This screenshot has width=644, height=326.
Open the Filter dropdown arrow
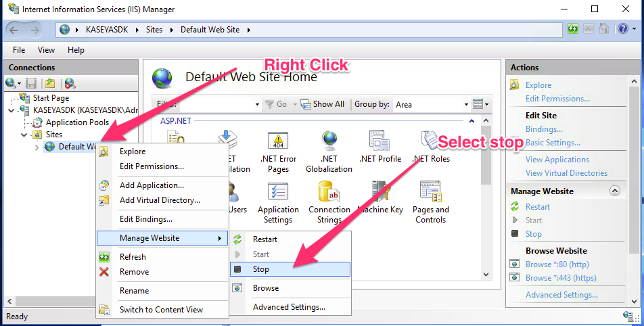(257, 104)
